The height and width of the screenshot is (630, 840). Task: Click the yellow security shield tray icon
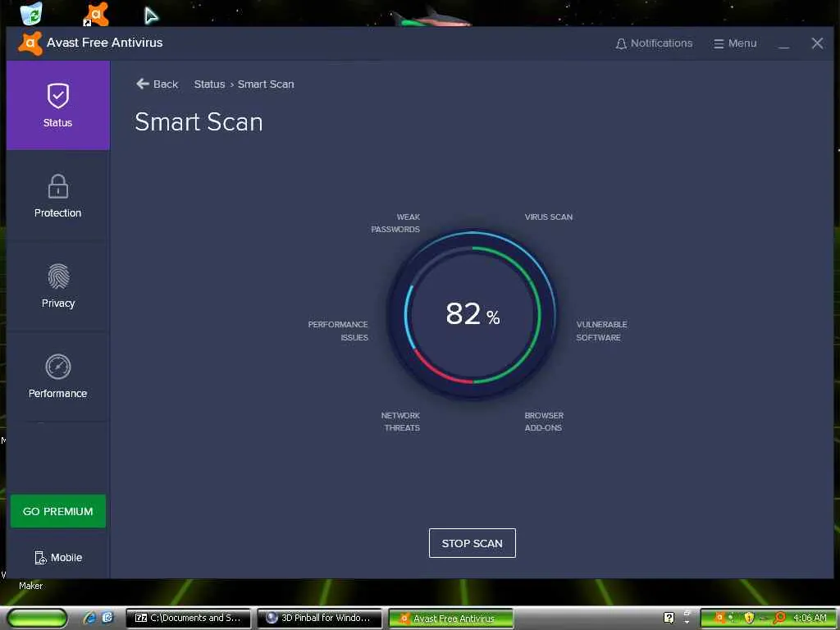pyautogui.click(x=749, y=618)
